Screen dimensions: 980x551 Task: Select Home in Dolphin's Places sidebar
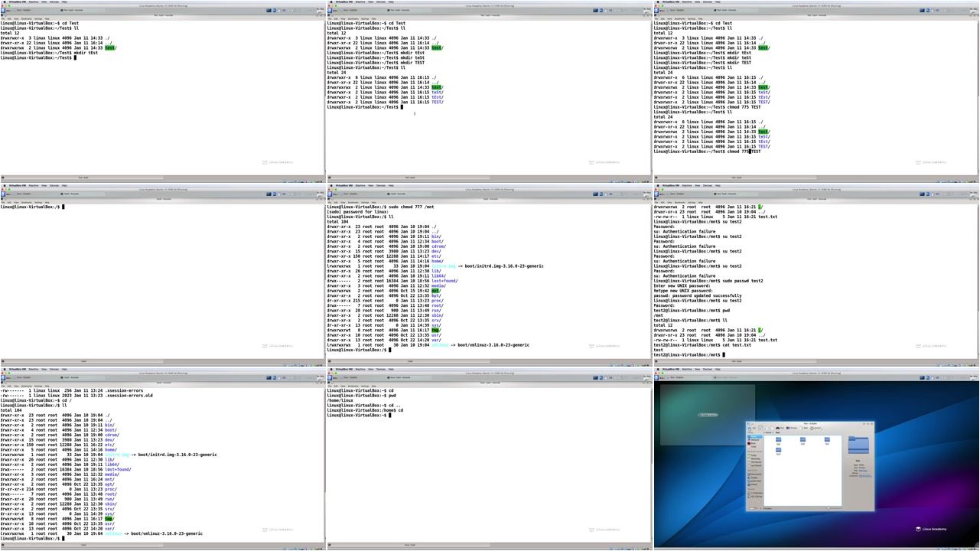click(754, 436)
